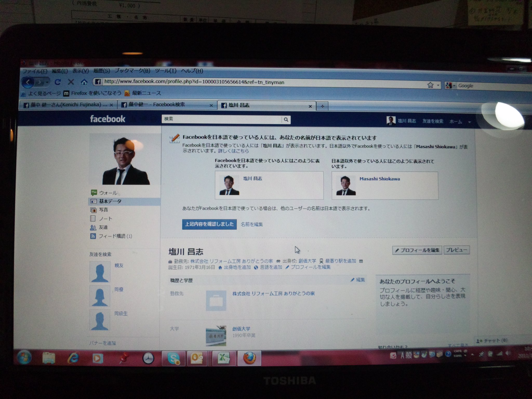Viewport: 532px width, 399px height.
Task: Open the bookmark star dropdown arrow
Action: coord(438,85)
